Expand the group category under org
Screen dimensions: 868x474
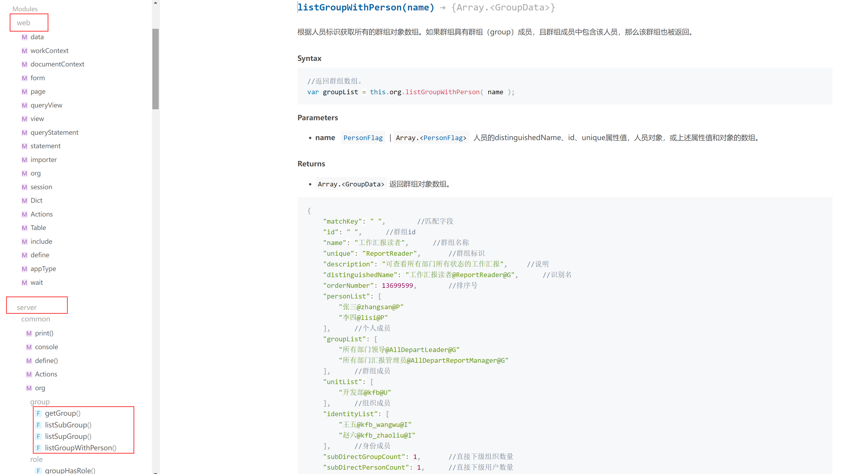(x=40, y=402)
